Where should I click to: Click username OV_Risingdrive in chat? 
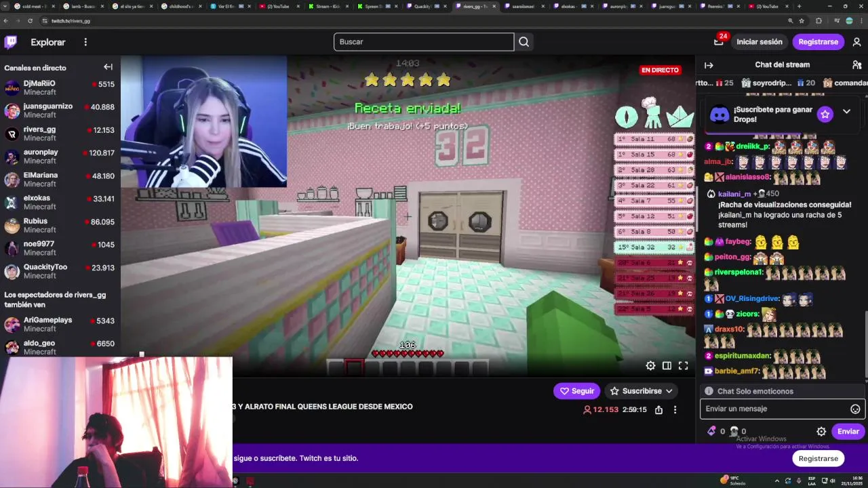[752, 299]
